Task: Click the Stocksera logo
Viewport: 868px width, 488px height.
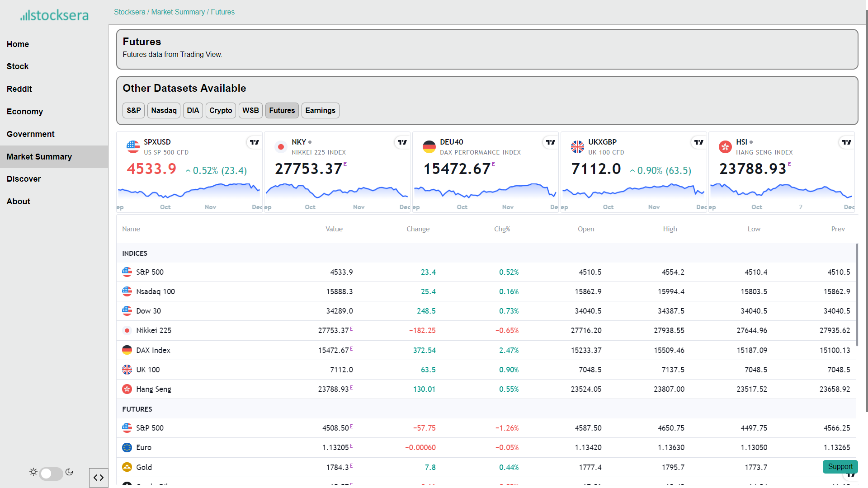Action: pyautogui.click(x=54, y=15)
